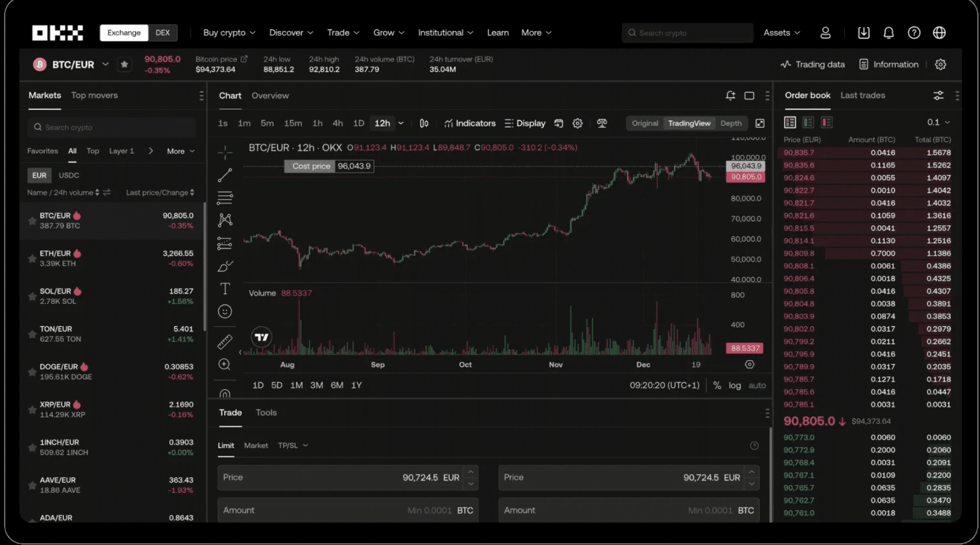This screenshot has height=545, width=980.
Task: Click the Trading data link
Action: (813, 64)
